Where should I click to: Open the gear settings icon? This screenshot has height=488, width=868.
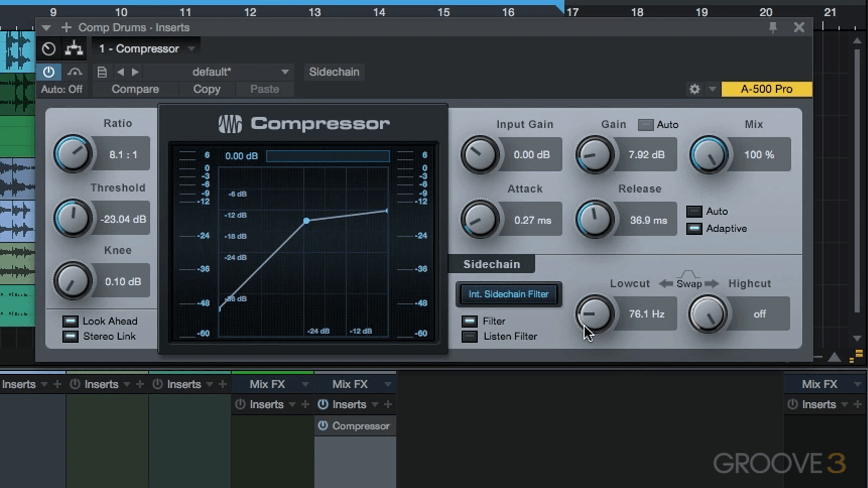click(x=694, y=89)
